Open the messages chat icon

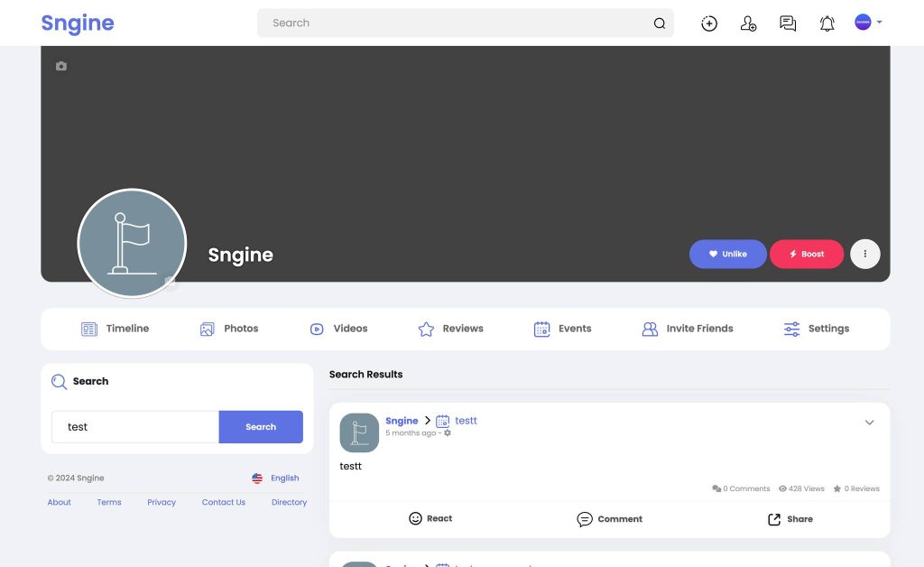[x=788, y=23]
